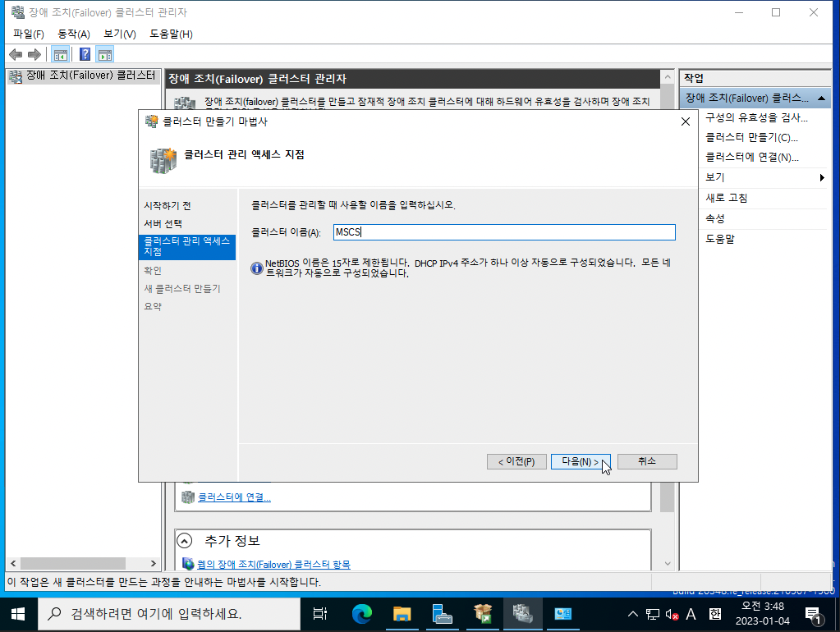The width and height of the screenshot is (840, 632).
Task: Click tree pane scroll-right arrow
Action: (x=154, y=563)
